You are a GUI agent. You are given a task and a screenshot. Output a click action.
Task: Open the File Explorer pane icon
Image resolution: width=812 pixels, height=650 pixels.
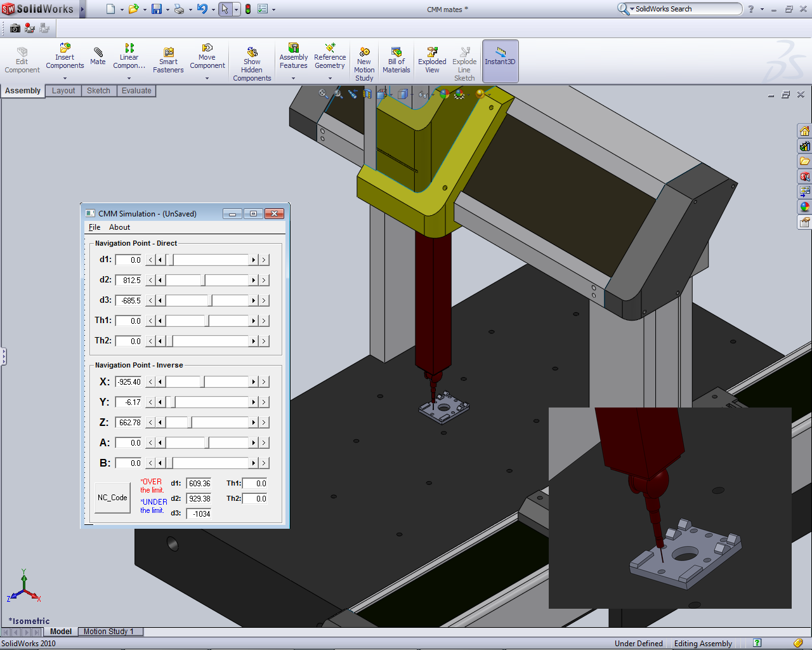click(x=804, y=161)
